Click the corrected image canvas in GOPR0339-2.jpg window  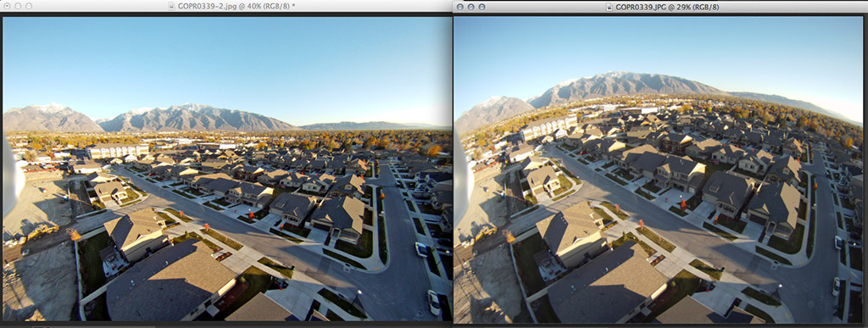pos(227,169)
